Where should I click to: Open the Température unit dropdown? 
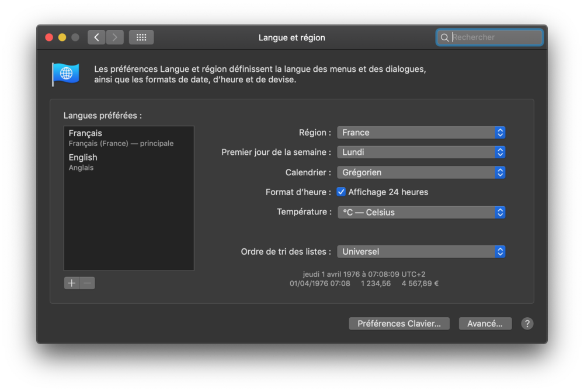(420, 212)
